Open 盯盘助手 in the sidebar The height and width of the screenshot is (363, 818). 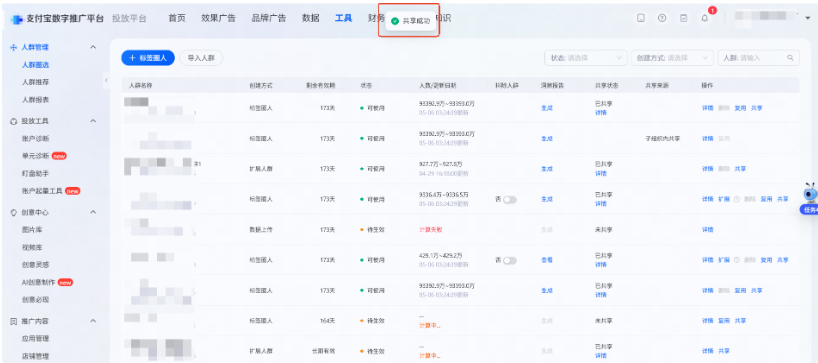[35, 174]
